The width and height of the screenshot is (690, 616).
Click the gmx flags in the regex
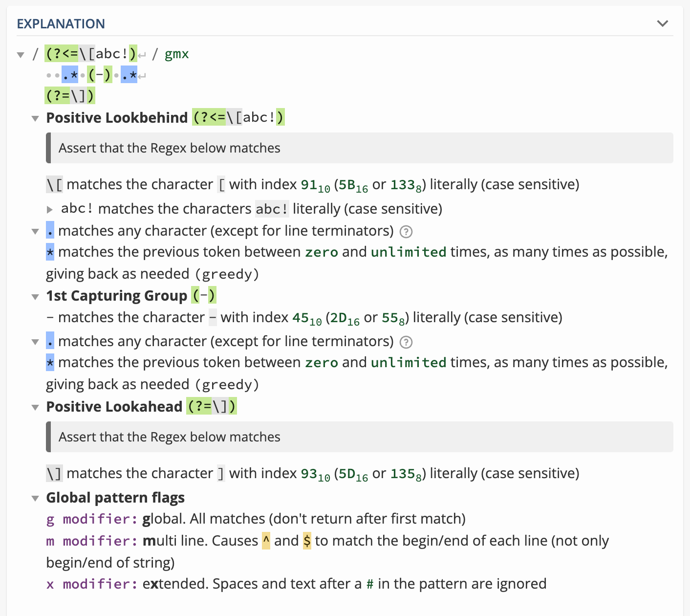(176, 54)
